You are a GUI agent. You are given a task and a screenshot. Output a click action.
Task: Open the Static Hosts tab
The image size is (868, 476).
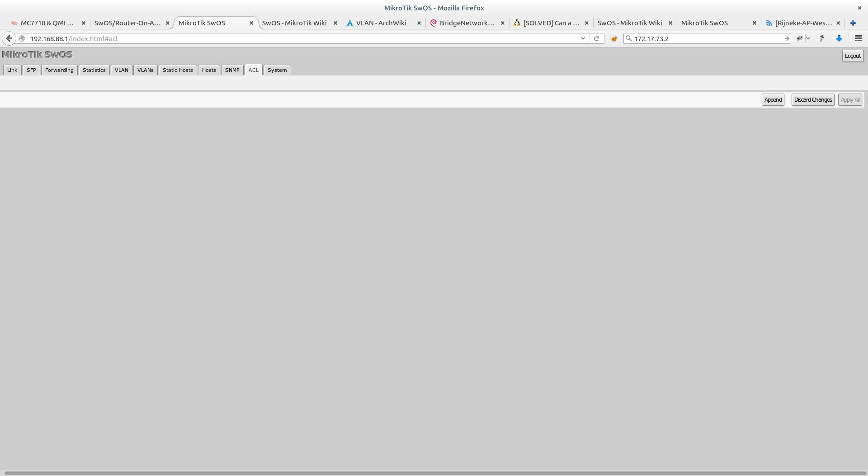(x=178, y=70)
